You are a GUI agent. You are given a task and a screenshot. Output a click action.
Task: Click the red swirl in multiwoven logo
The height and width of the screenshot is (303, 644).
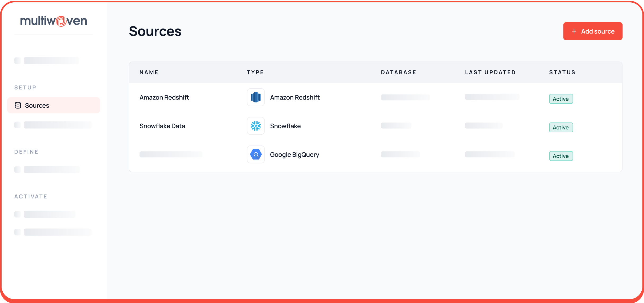tap(61, 21)
